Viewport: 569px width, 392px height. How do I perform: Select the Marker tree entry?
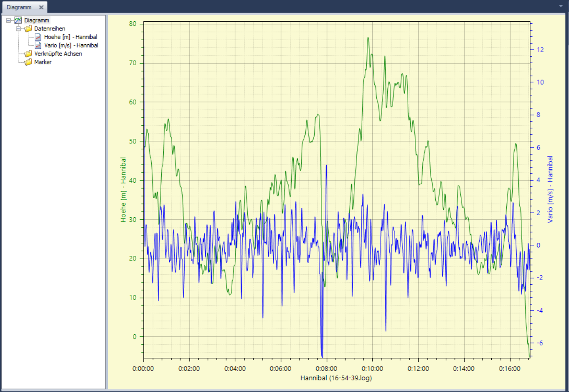click(43, 62)
